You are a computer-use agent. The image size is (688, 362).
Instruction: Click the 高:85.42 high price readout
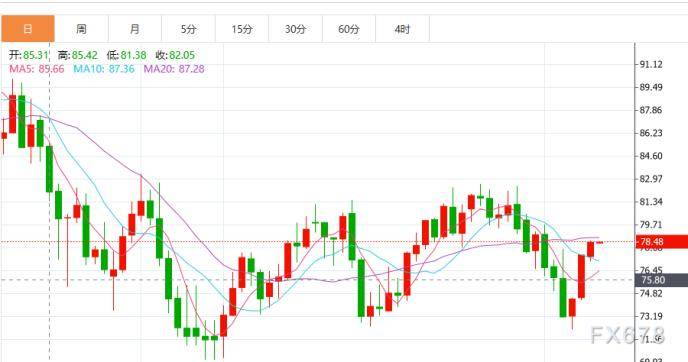click(x=78, y=55)
